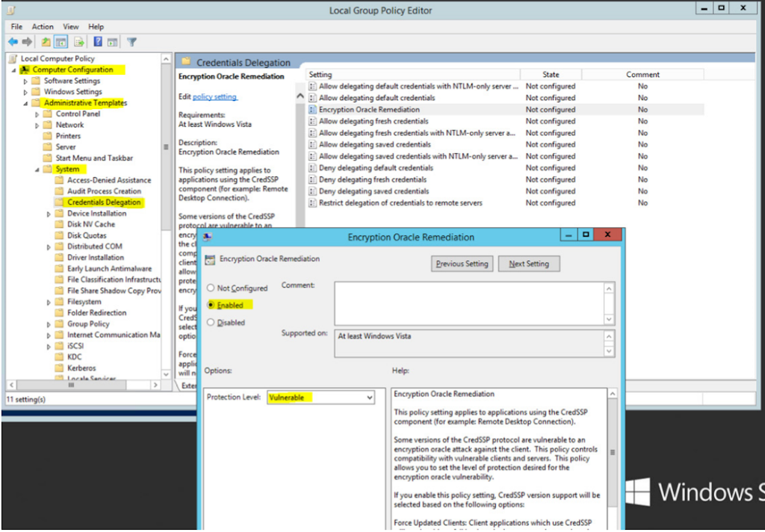
Task: Open the Help menu
Action: coord(96,27)
